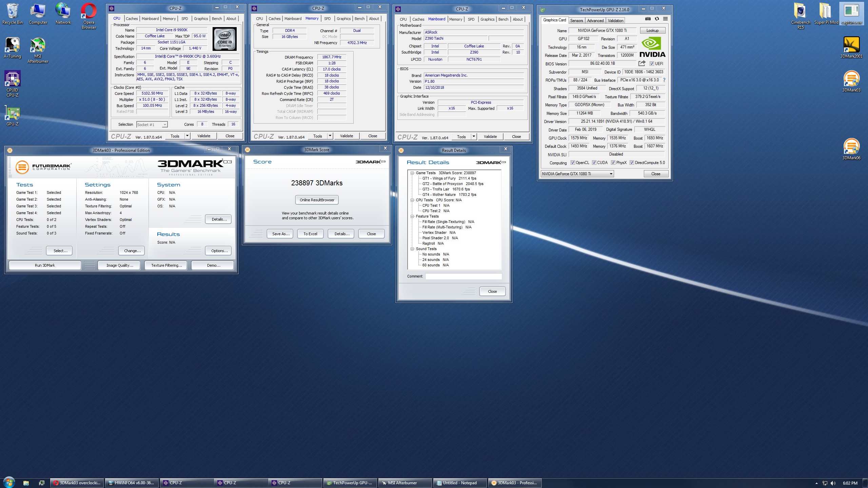
Task: Open the Socket #1 selection dropdown
Action: [x=152, y=125]
